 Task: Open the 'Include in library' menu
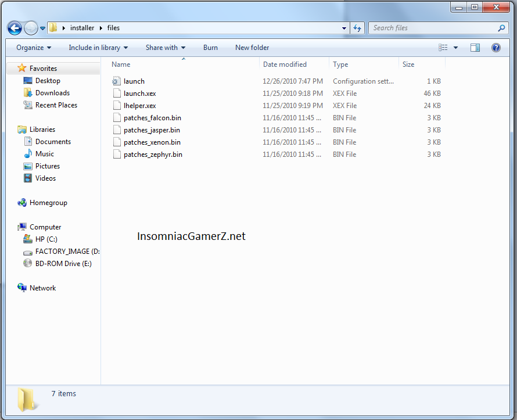(98, 48)
